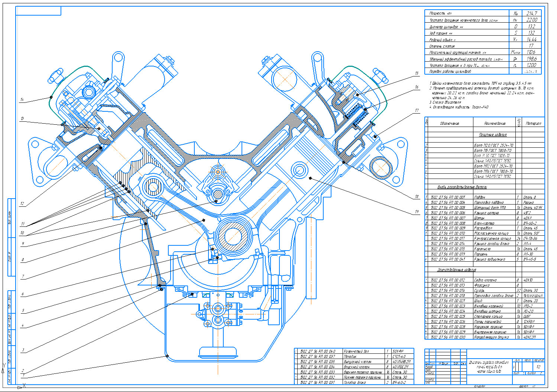Click the 'Наружная пружина' part name

[488, 327]
